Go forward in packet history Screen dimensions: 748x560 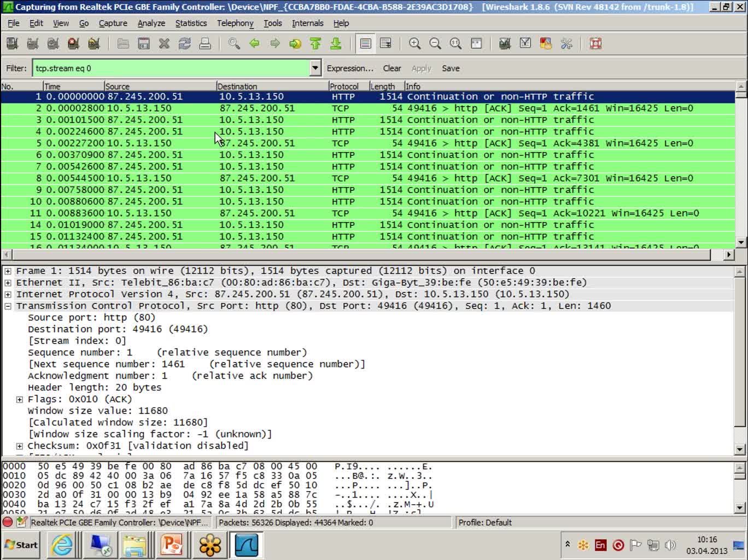(275, 44)
